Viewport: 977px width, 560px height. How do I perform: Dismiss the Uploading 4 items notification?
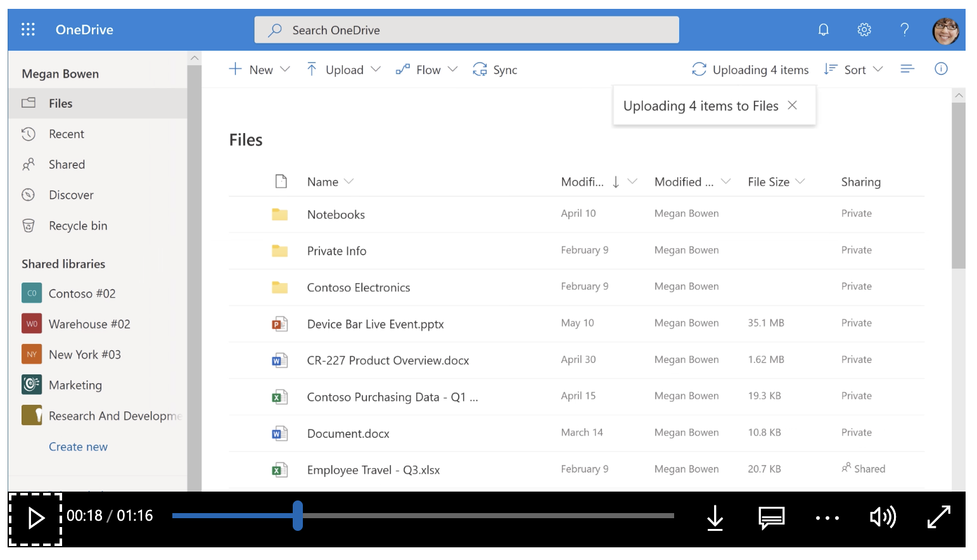tap(792, 105)
